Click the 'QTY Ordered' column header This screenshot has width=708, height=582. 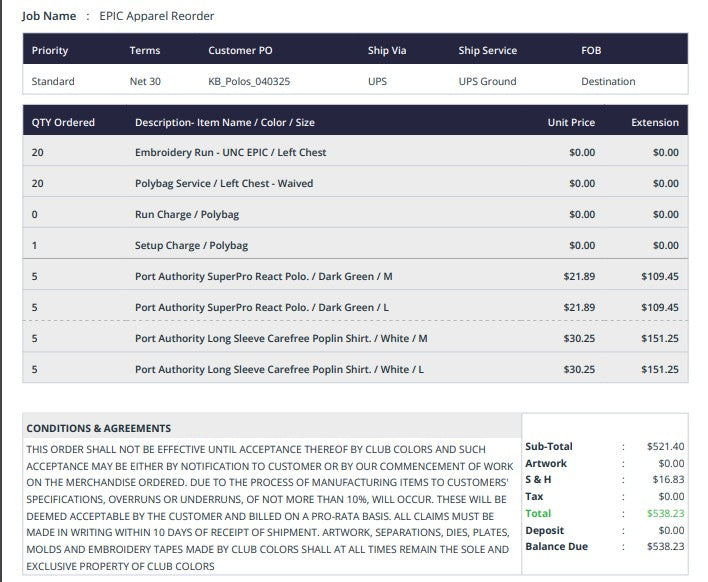click(63, 122)
